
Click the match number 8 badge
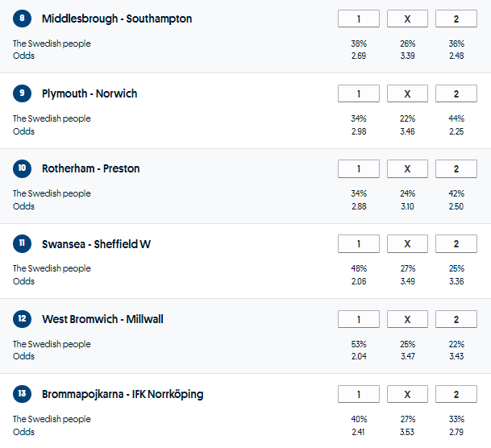coord(22,19)
